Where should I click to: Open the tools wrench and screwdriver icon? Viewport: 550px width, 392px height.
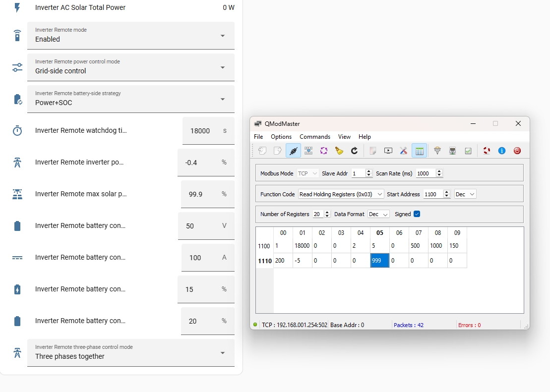click(403, 151)
